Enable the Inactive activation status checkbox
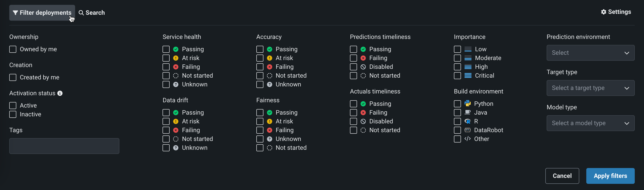Screen dimensions: 644x190 pos(13,114)
